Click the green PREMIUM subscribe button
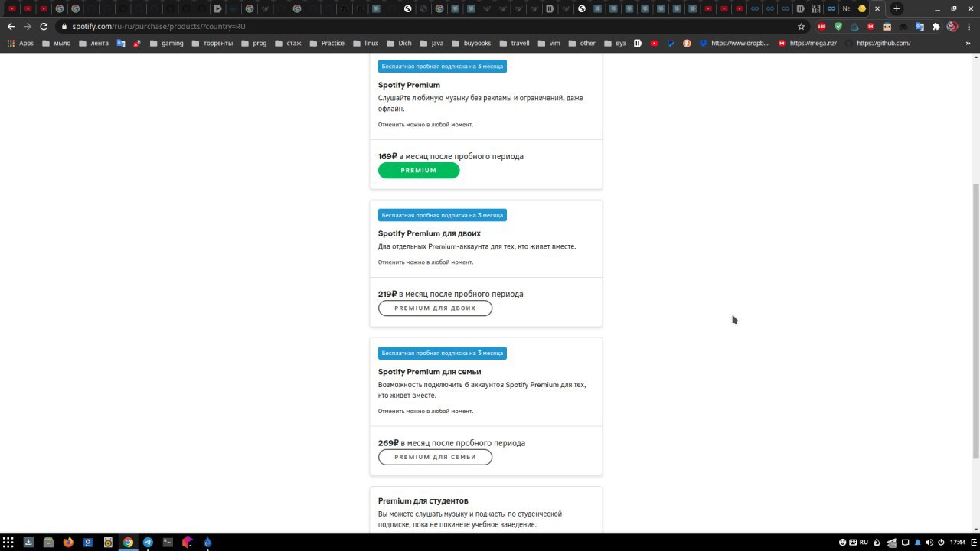This screenshot has height=551, width=980. click(x=419, y=171)
